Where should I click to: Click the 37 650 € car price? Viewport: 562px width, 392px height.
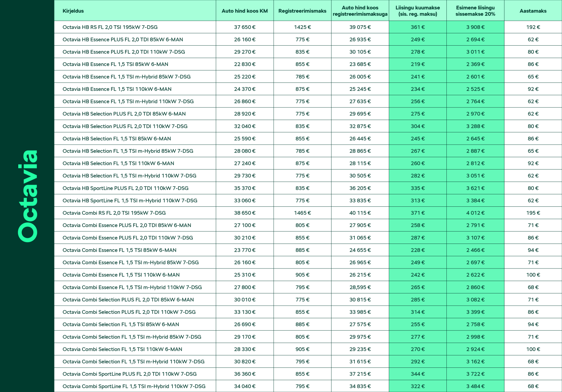[x=244, y=27]
